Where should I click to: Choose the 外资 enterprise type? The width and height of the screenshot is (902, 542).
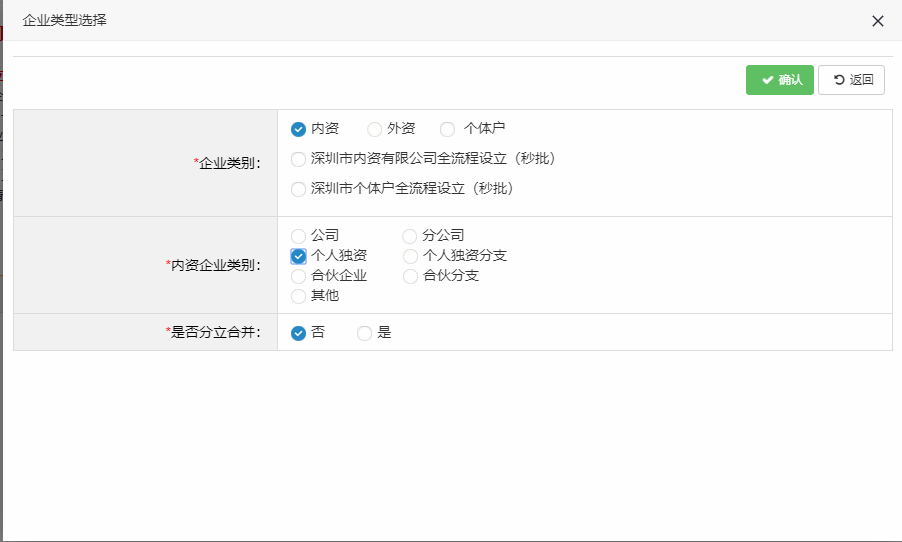tap(375, 129)
